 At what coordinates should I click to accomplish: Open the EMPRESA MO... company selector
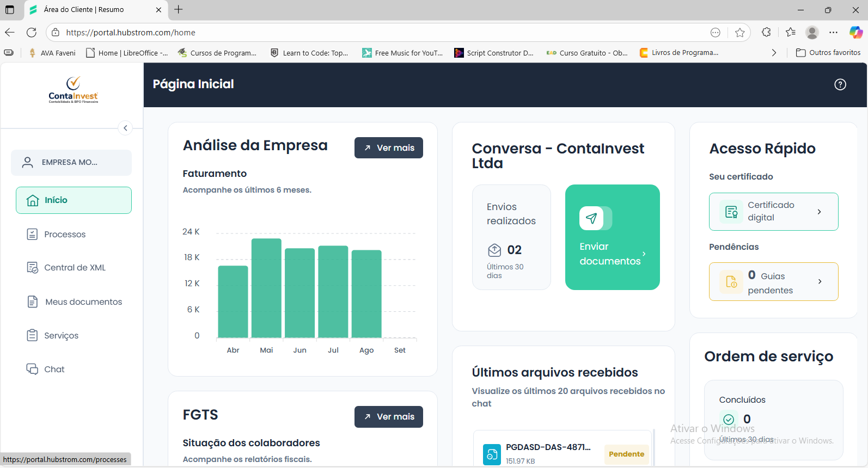coord(71,163)
